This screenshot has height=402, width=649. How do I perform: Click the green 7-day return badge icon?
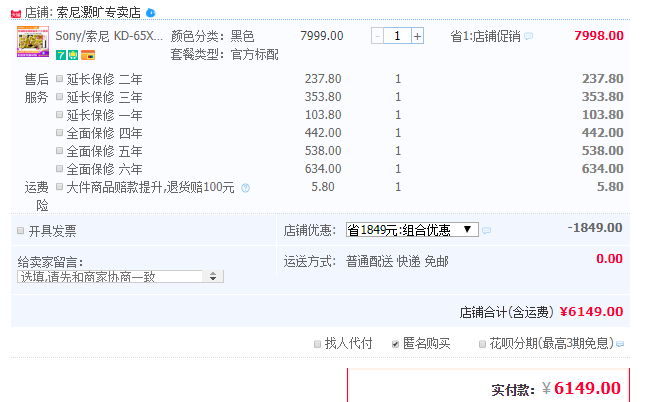[x=61, y=55]
